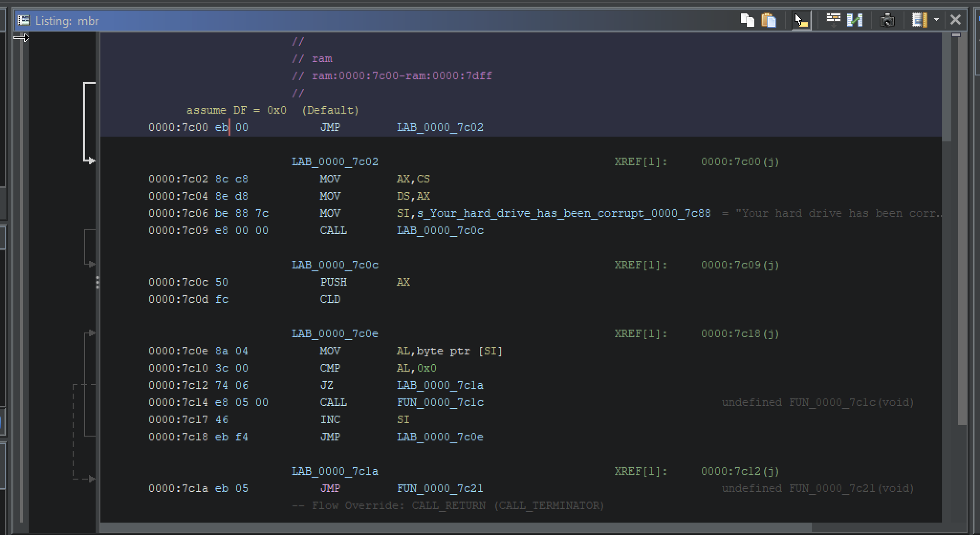This screenshot has width=980, height=535.
Task: Click JMP operand LAB_0000_7c02
Action: pyautogui.click(x=440, y=127)
